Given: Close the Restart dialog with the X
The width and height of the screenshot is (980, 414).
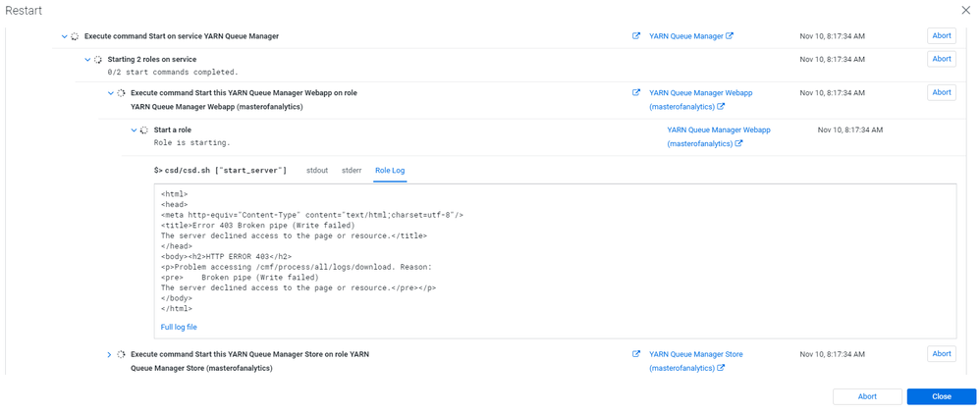Looking at the screenshot, I should pos(965,10).
